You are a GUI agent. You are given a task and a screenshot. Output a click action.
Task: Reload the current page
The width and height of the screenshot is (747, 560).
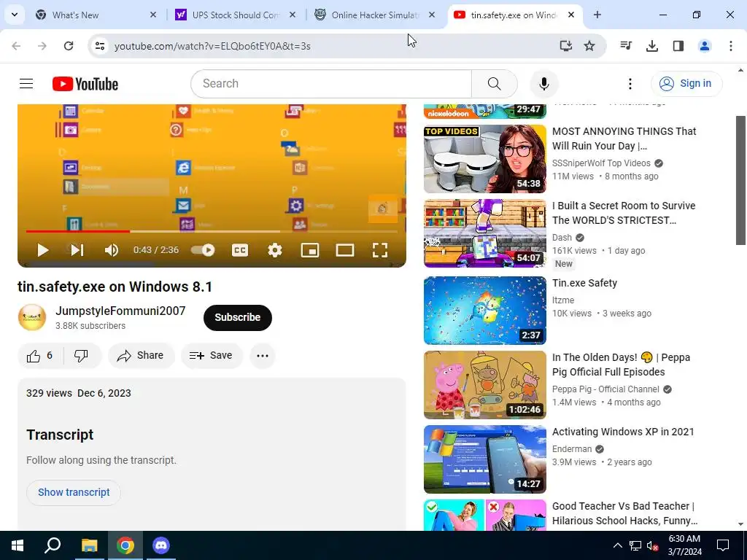point(69,46)
